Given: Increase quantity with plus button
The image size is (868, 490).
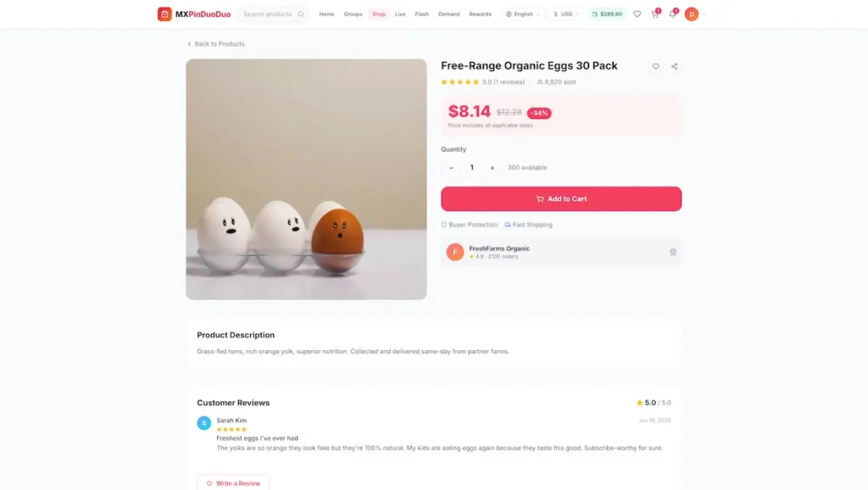Looking at the screenshot, I should tap(492, 168).
